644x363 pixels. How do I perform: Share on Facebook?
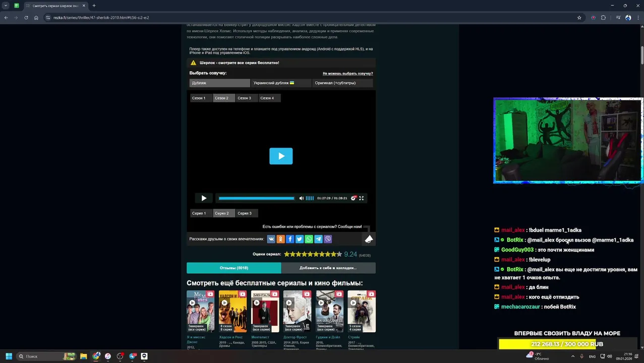click(290, 239)
